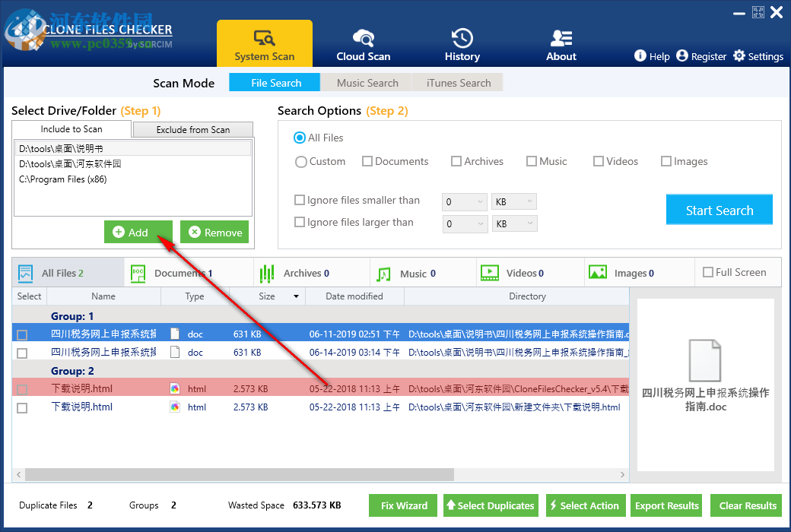Image resolution: width=791 pixels, height=532 pixels.
Task: Switch to the Music Search tab
Action: (366, 82)
